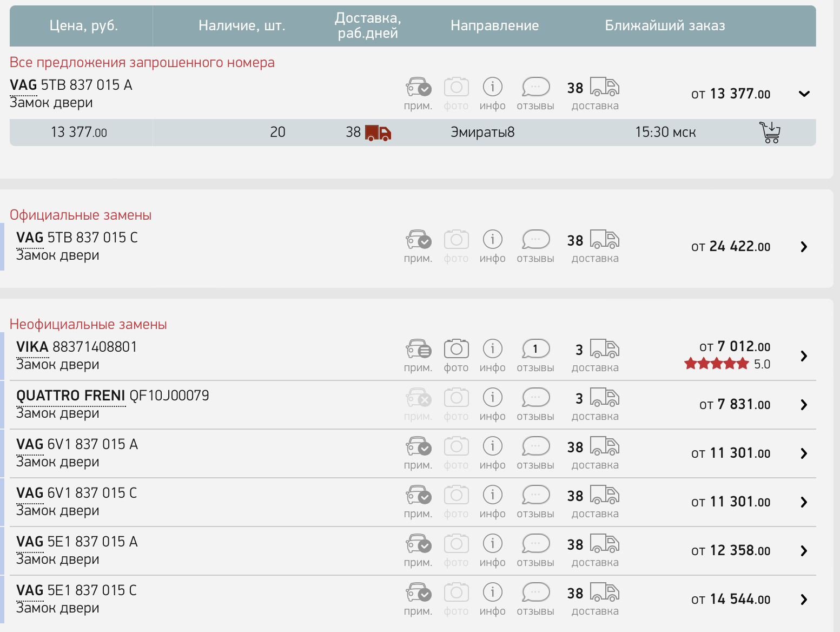Click stock quantity 20 in offer row
This screenshot has height=632, width=840.
pyautogui.click(x=277, y=132)
